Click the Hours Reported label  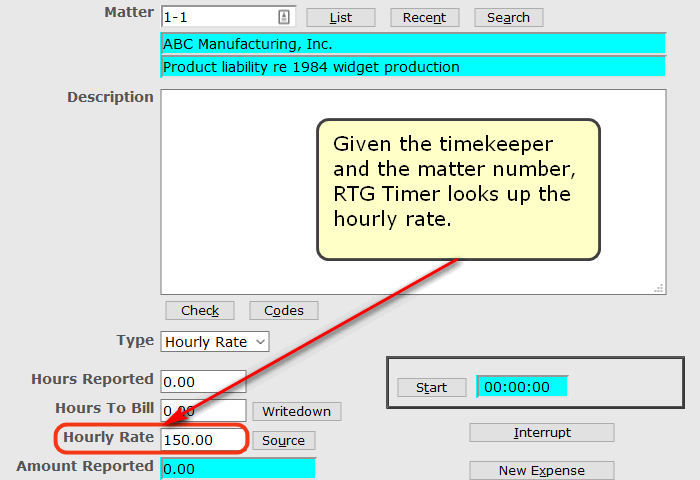pos(92,379)
